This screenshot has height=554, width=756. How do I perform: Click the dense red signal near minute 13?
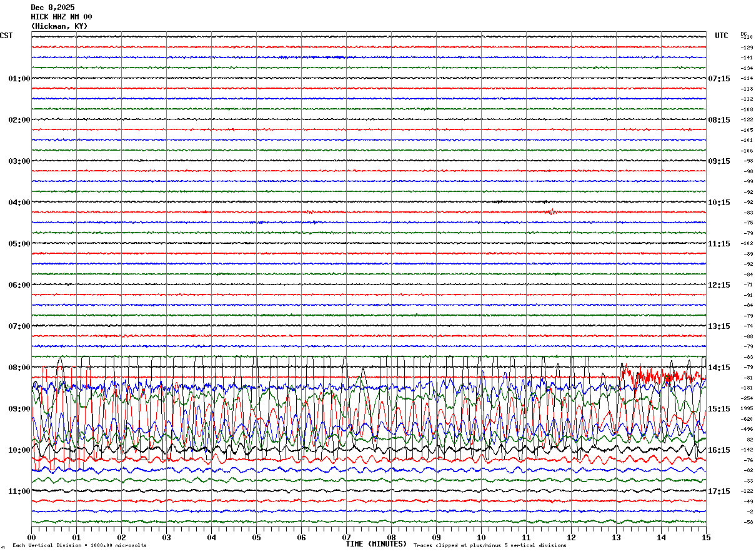[x=650, y=376]
